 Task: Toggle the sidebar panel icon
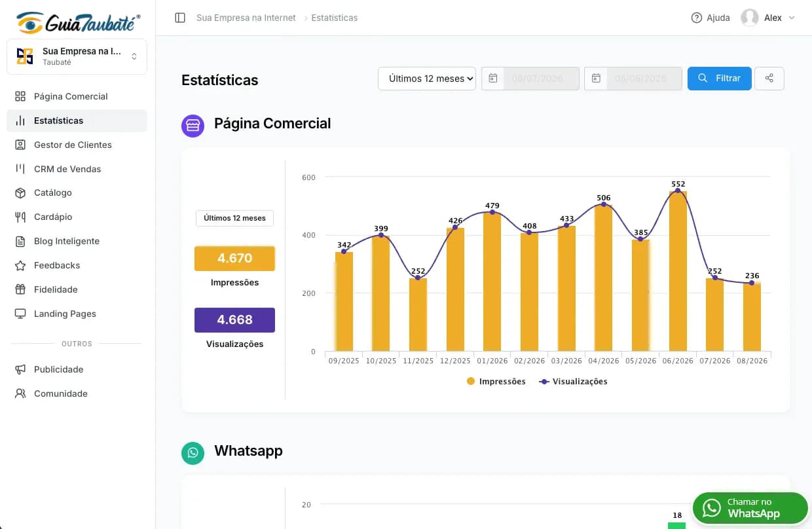click(x=180, y=18)
